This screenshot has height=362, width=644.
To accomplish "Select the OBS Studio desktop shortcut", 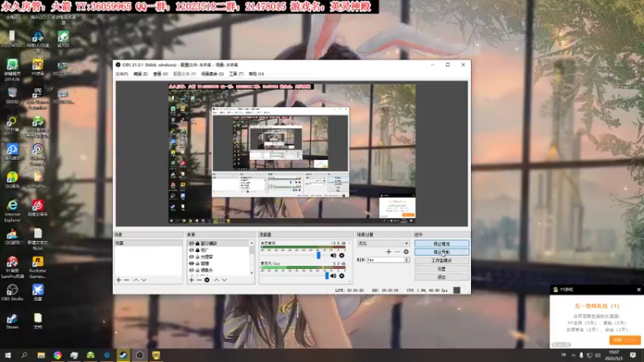I will [x=12, y=292].
